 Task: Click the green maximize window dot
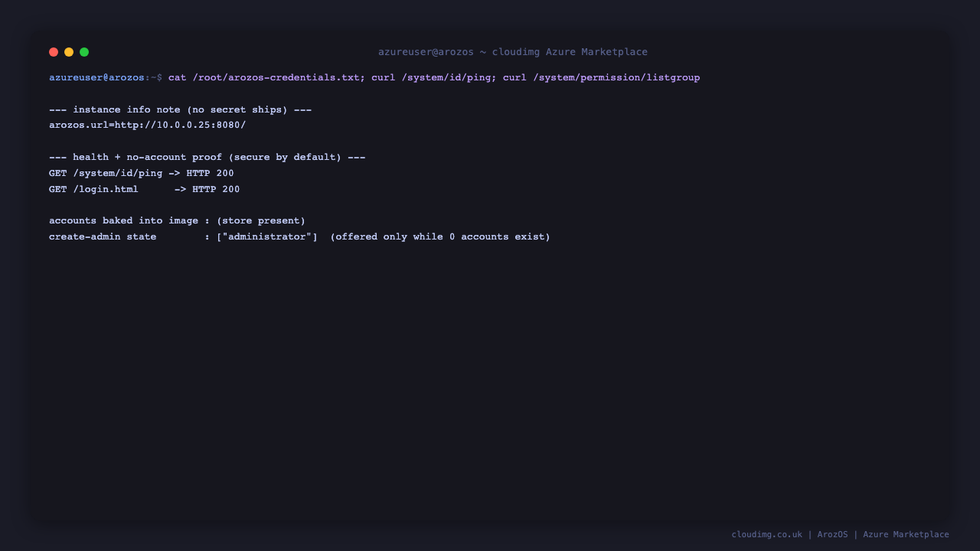(84, 52)
